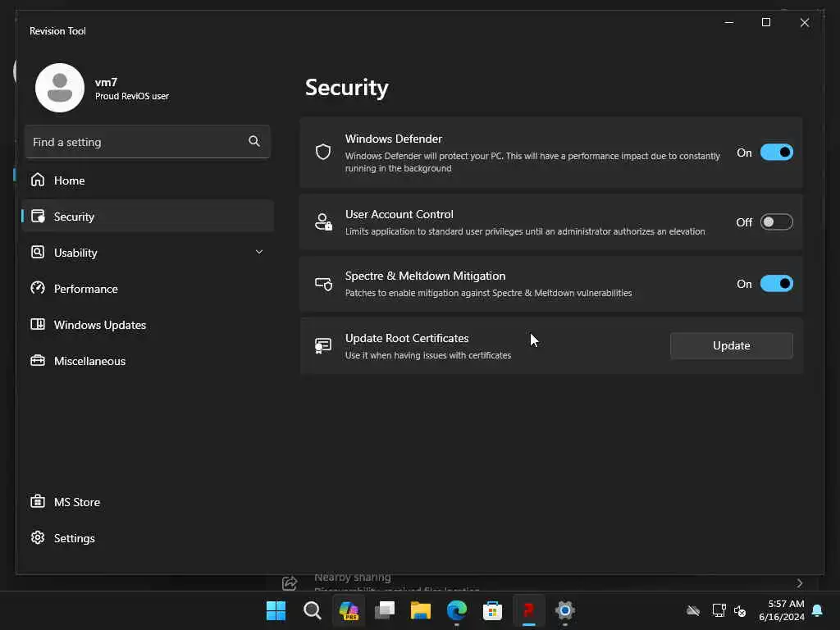
Task: Select Security in the sidebar
Action: [x=148, y=217]
